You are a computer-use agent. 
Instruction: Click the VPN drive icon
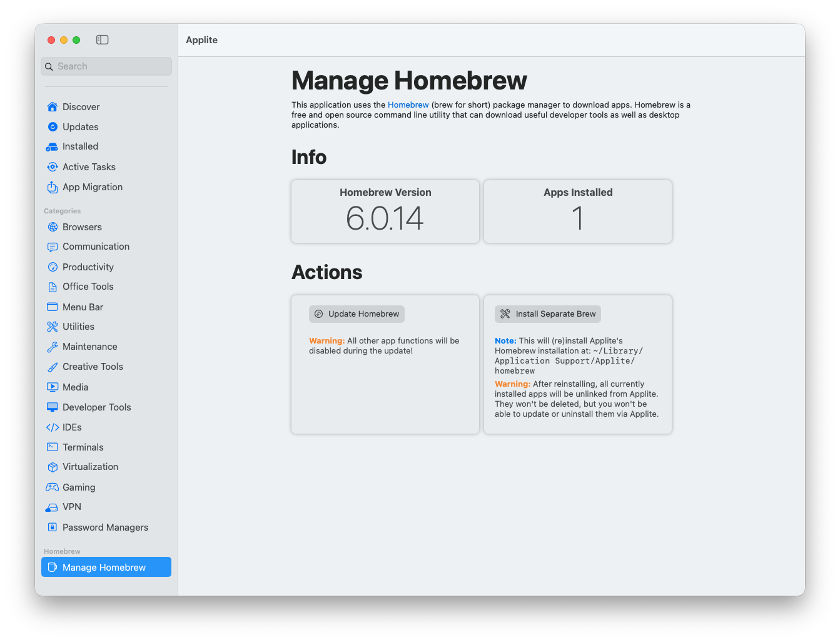[x=53, y=507]
